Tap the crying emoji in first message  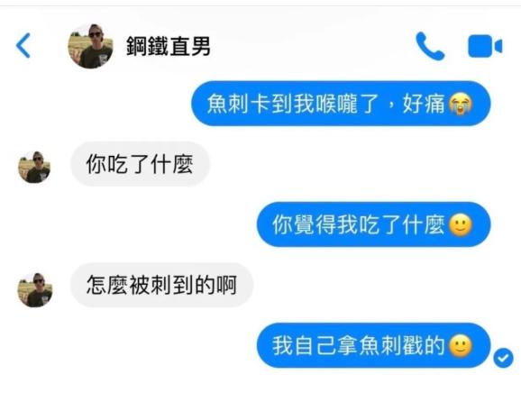(x=461, y=104)
